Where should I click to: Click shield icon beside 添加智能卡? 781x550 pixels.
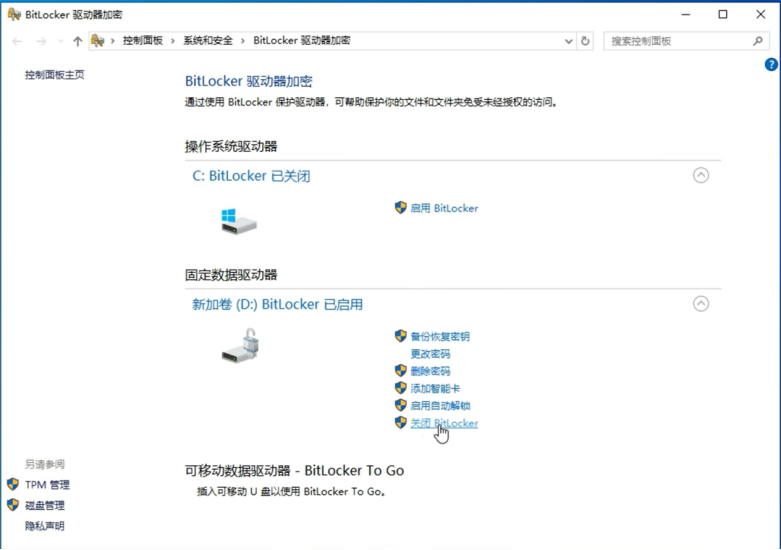tap(400, 388)
